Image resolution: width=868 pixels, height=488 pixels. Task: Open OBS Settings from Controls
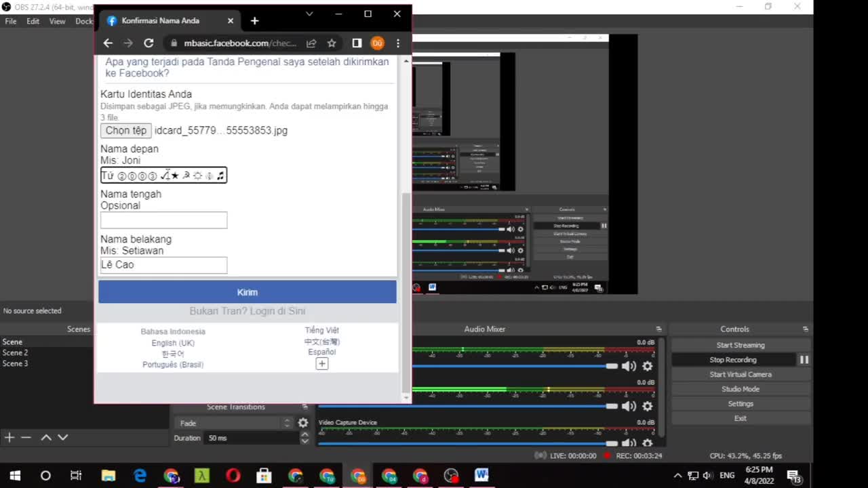coord(741,403)
